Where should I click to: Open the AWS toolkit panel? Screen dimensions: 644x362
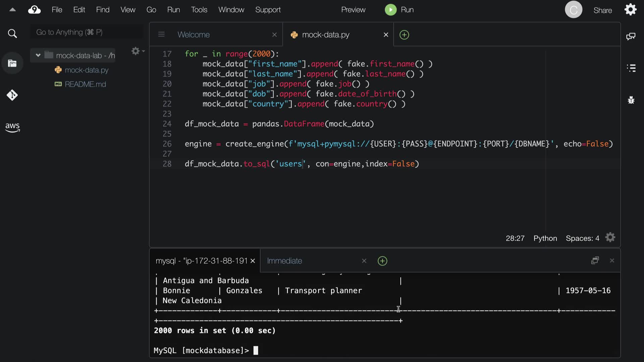12,127
